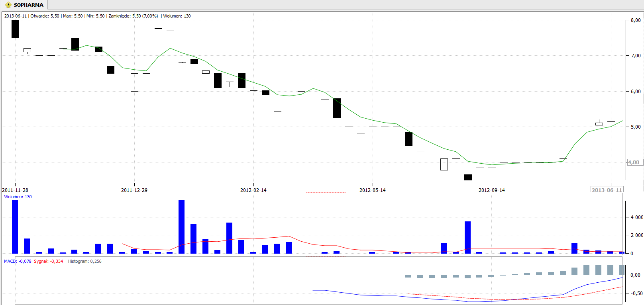Click the 6,00 price axis label
Image resolution: width=644 pixels, height=305 pixels.
coord(636,92)
